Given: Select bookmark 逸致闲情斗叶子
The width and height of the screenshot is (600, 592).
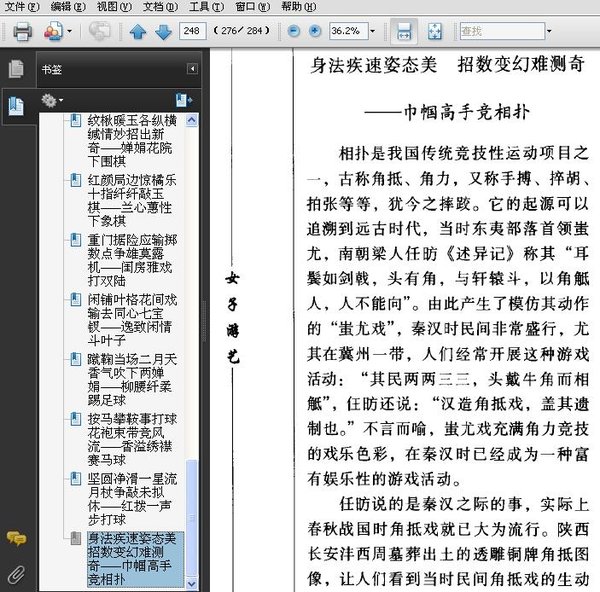Looking at the screenshot, I should (x=132, y=320).
